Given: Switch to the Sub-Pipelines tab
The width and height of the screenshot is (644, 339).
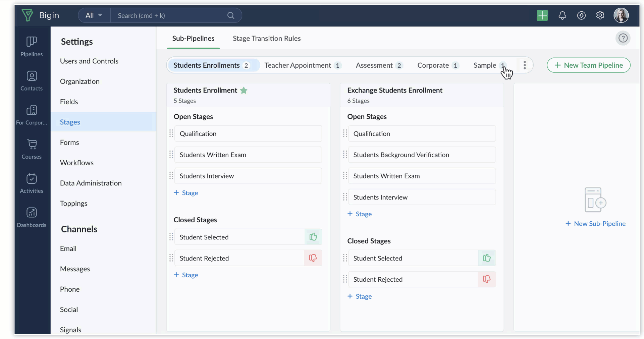Looking at the screenshot, I should [x=193, y=39].
